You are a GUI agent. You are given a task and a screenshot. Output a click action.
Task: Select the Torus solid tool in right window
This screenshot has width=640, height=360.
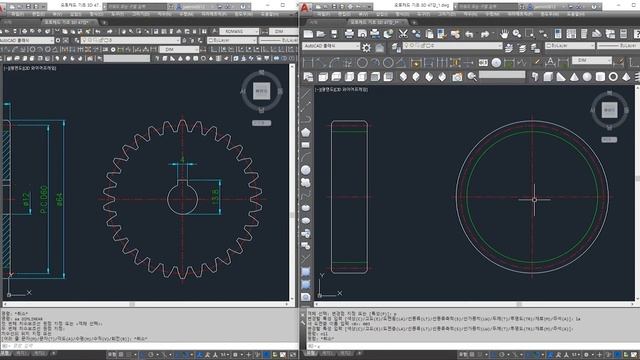pos(613,77)
